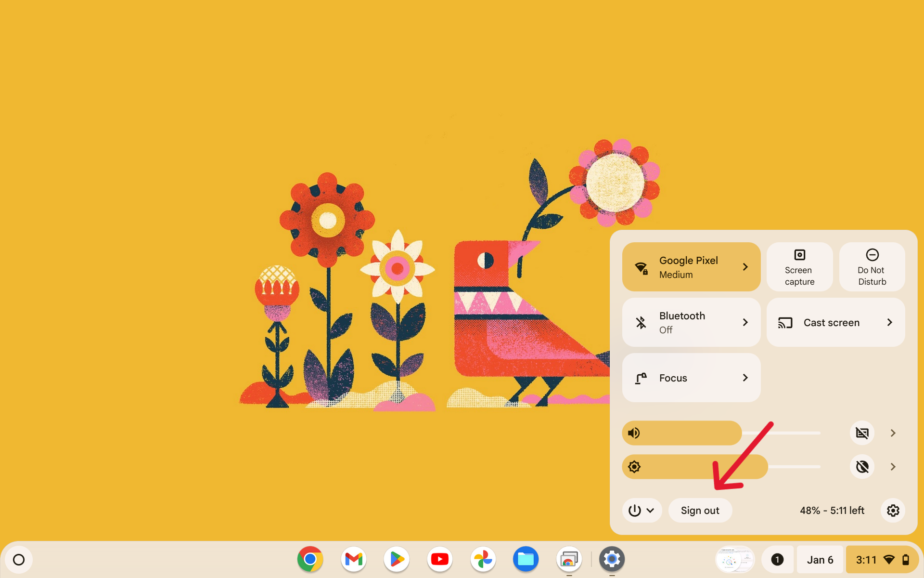This screenshot has width=924, height=578.
Task: Expand Cast screen options
Action: pyautogui.click(x=889, y=322)
